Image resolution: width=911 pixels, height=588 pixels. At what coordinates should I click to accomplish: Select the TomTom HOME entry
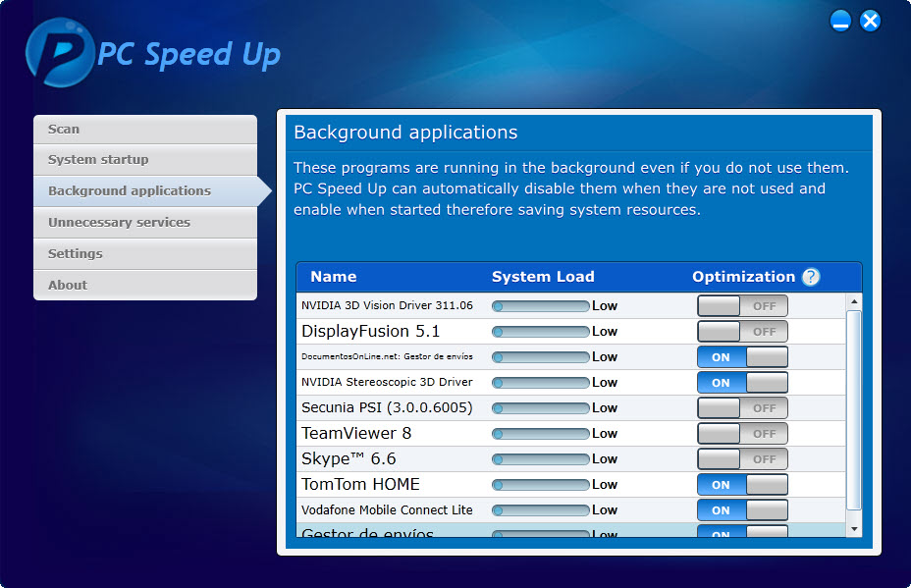coord(571,485)
